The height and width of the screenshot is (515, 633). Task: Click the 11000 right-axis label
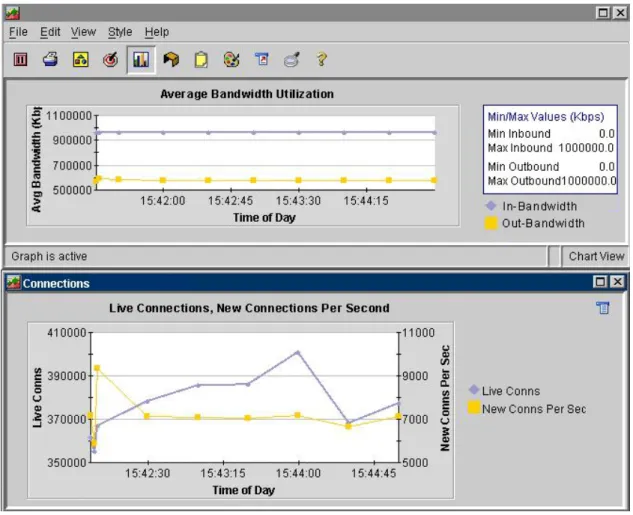(419, 333)
